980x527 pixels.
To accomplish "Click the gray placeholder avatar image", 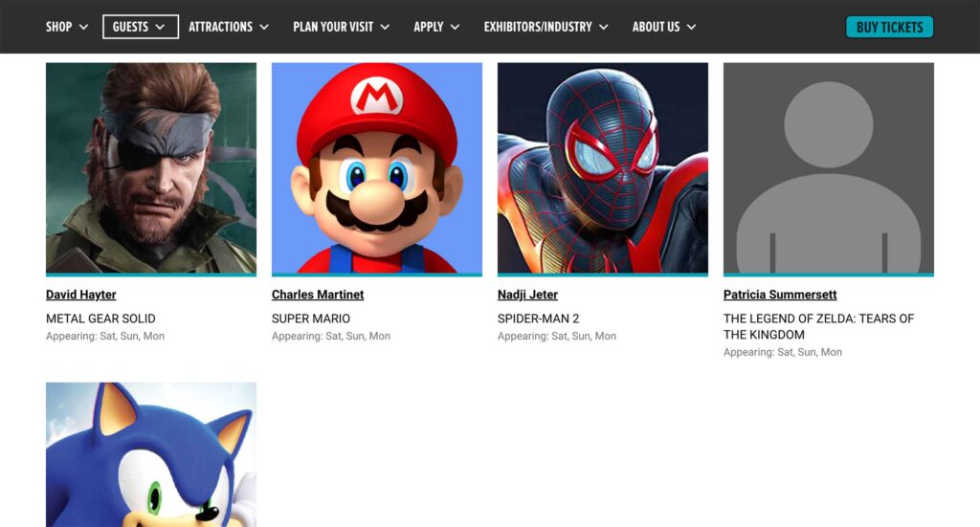I will click(x=829, y=168).
